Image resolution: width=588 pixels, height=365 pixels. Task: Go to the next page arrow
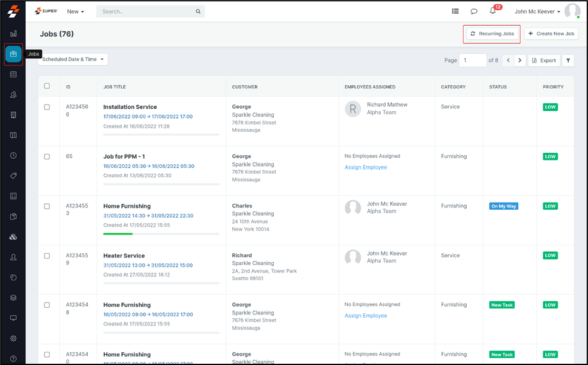click(520, 60)
